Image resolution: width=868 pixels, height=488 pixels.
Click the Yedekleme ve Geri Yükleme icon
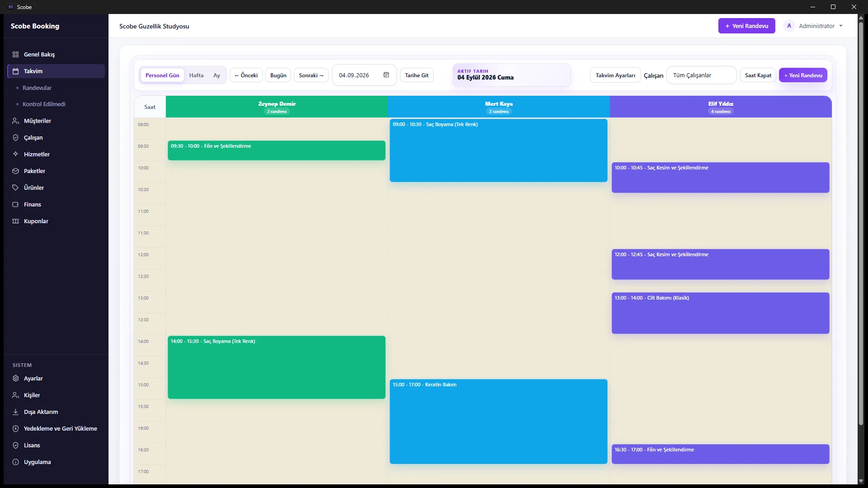15,428
